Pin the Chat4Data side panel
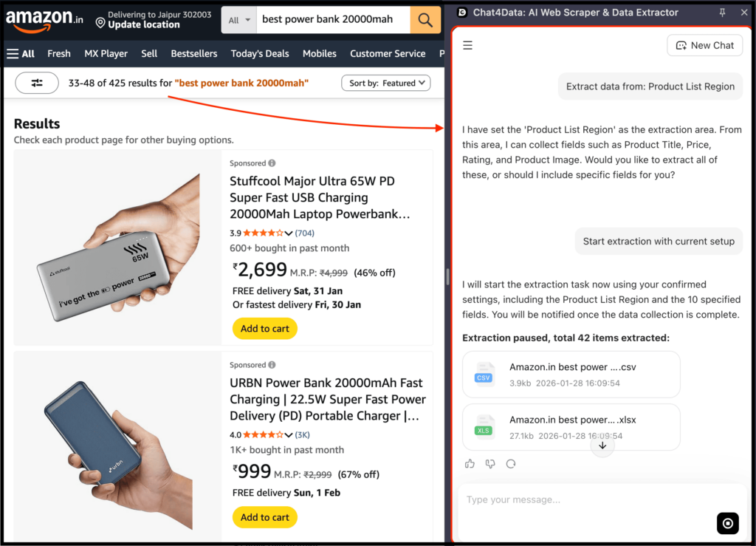 point(722,13)
